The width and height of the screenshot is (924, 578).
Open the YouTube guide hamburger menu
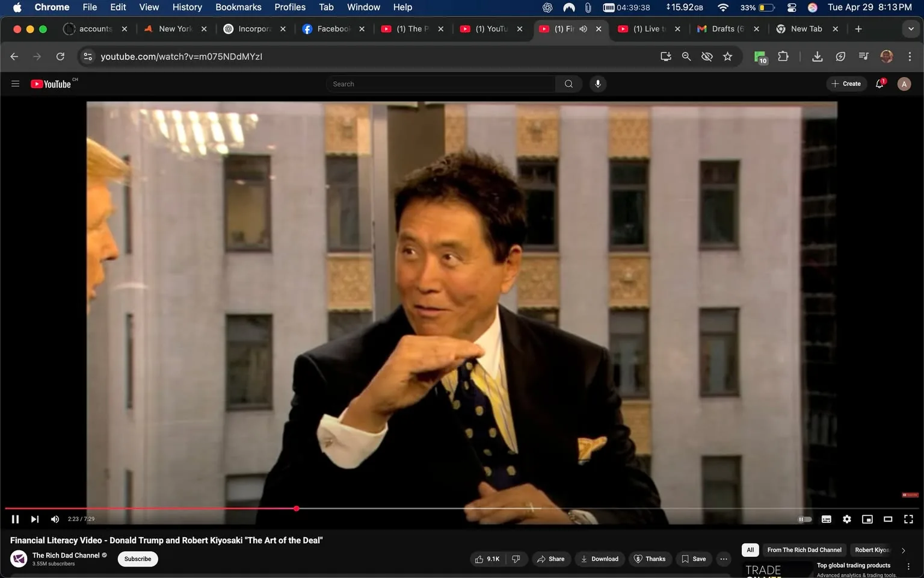pos(15,84)
